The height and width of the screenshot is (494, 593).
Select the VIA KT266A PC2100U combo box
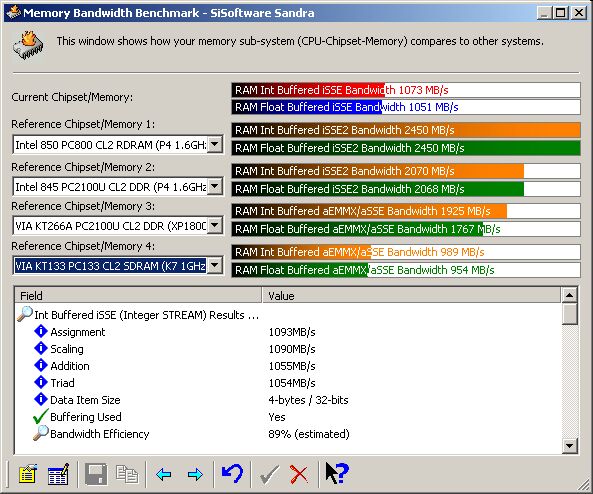click(118, 226)
